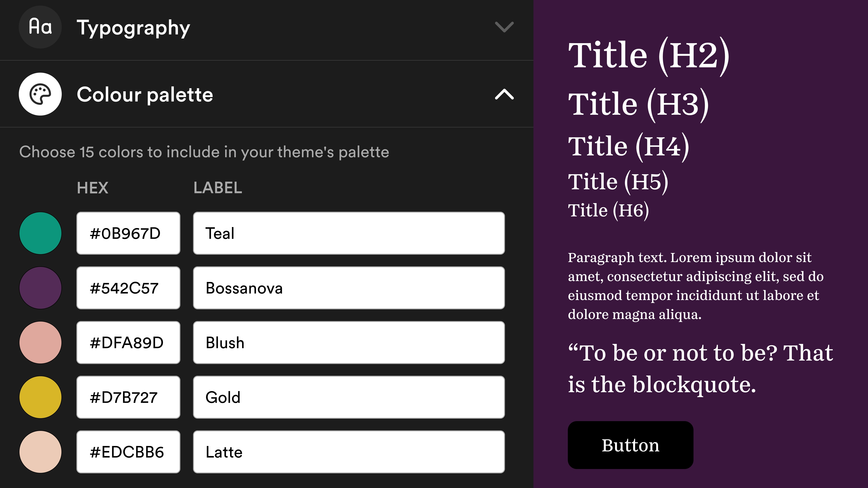Edit the hex value #0B967D
This screenshot has height=488, width=868.
pos(128,233)
